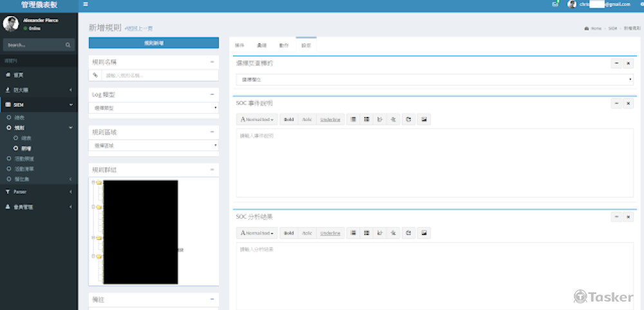Click the blue 規則新增 button

tap(153, 42)
